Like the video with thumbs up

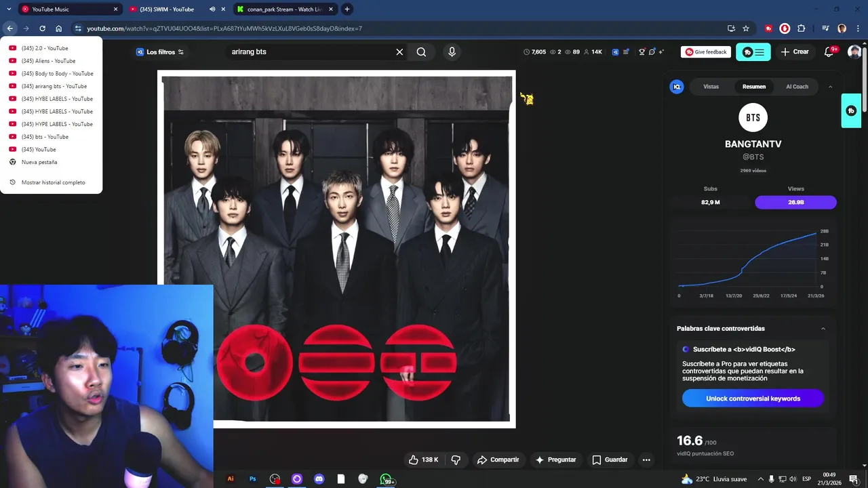click(x=423, y=460)
